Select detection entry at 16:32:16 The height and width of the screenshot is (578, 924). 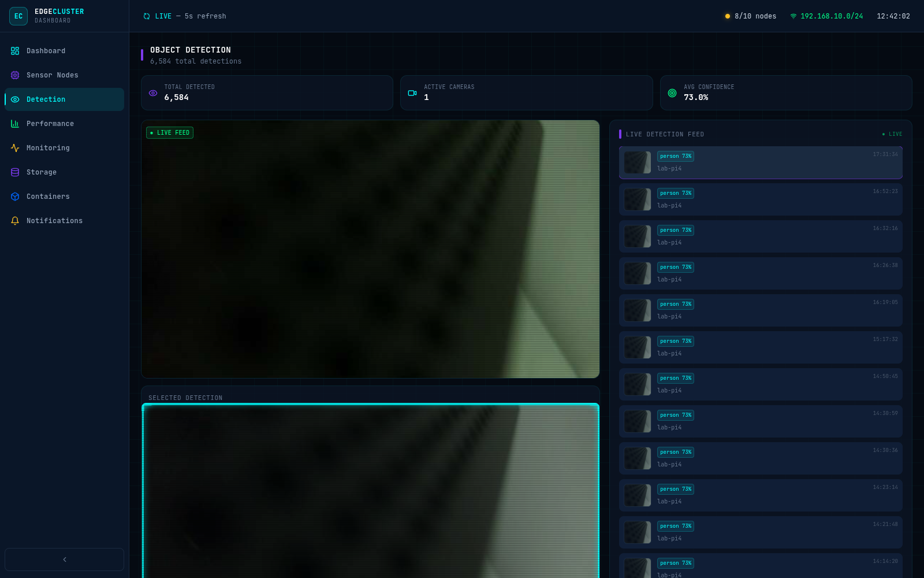(x=761, y=236)
